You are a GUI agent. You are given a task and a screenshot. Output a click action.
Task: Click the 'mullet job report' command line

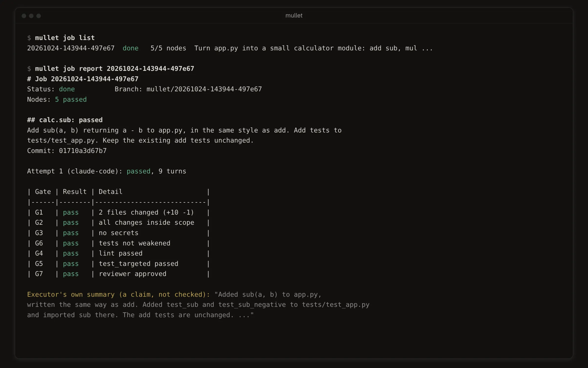click(110, 69)
